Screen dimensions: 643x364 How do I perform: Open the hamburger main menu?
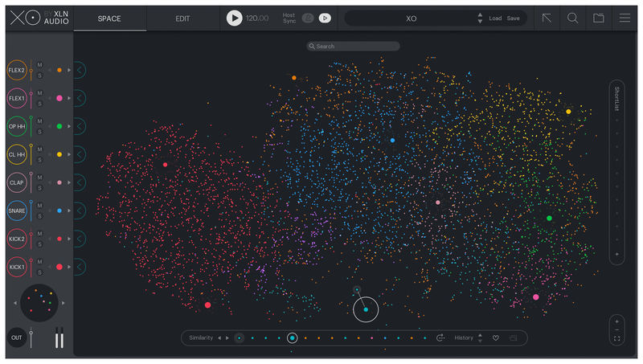coord(625,18)
